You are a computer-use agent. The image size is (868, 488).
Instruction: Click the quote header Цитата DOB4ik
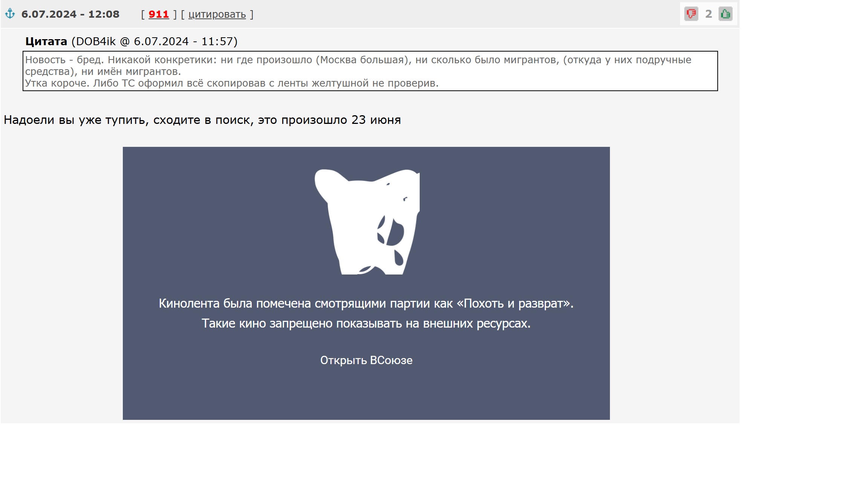(x=131, y=41)
